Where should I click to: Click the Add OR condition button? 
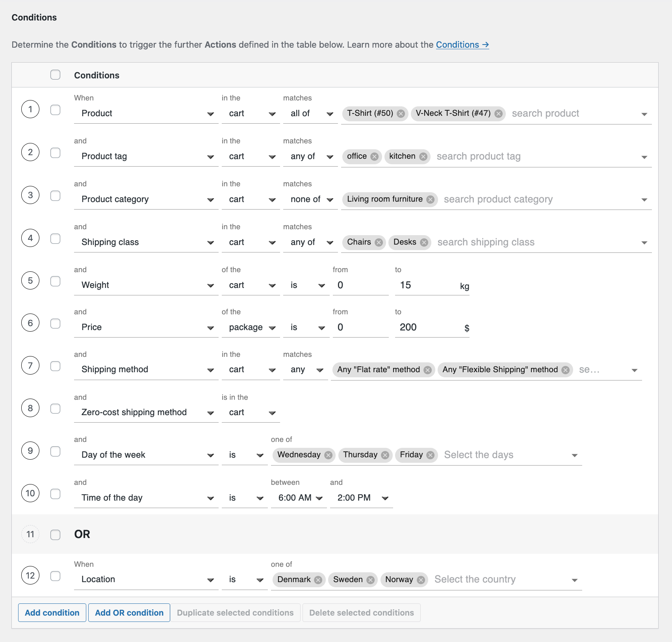[x=129, y=612]
